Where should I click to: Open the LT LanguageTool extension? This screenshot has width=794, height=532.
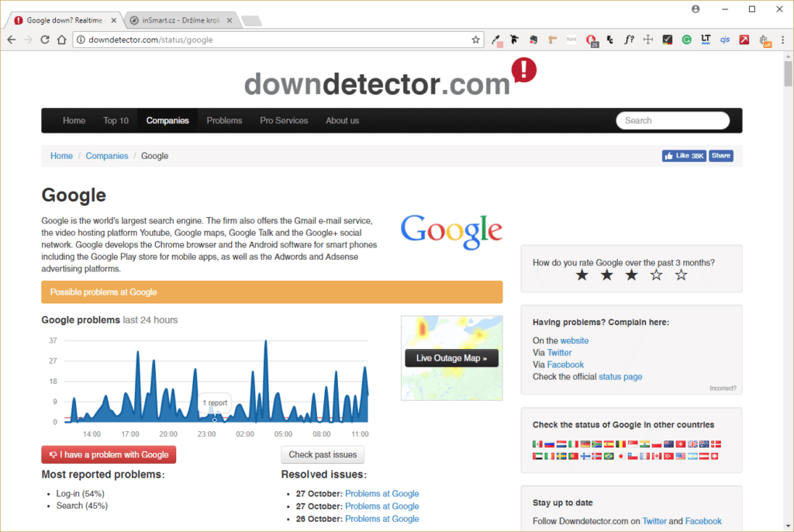(706, 40)
